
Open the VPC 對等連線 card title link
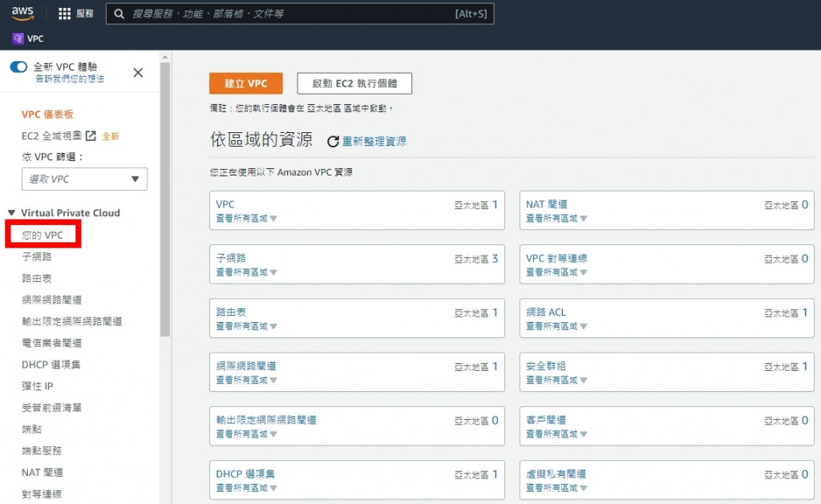(x=556, y=258)
